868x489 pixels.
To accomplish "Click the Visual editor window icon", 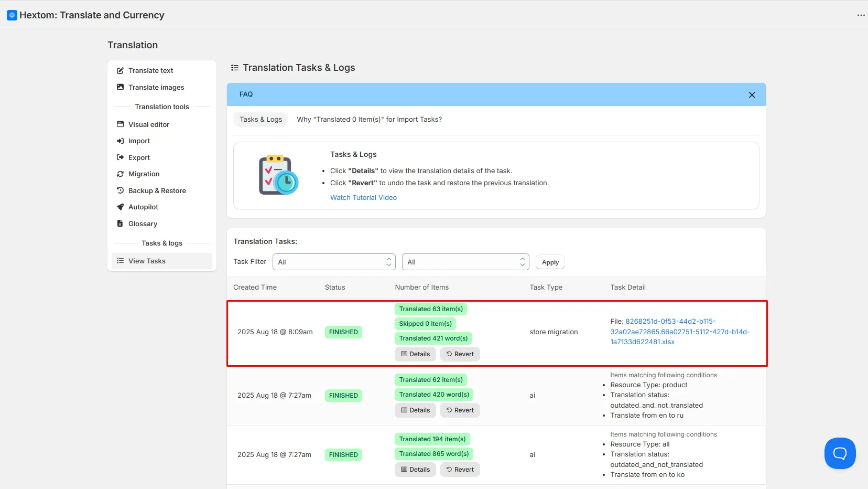I will pos(120,124).
